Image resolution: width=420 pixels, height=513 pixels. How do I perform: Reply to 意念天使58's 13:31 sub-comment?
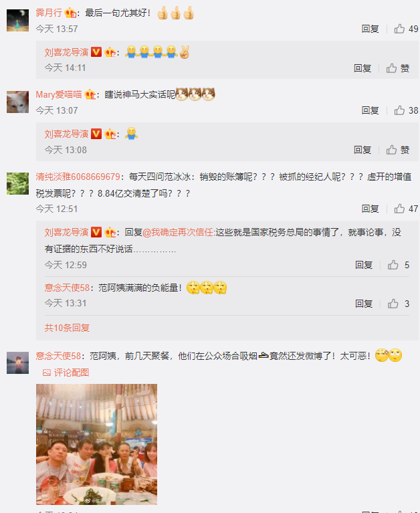(x=364, y=304)
